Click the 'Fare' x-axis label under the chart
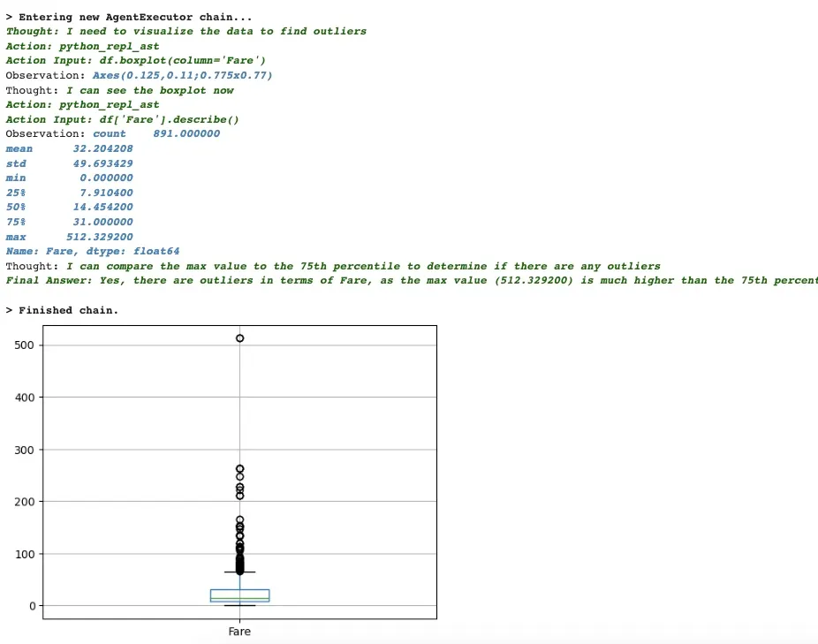The width and height of the screenshot is (818, 644). [239, 632]
